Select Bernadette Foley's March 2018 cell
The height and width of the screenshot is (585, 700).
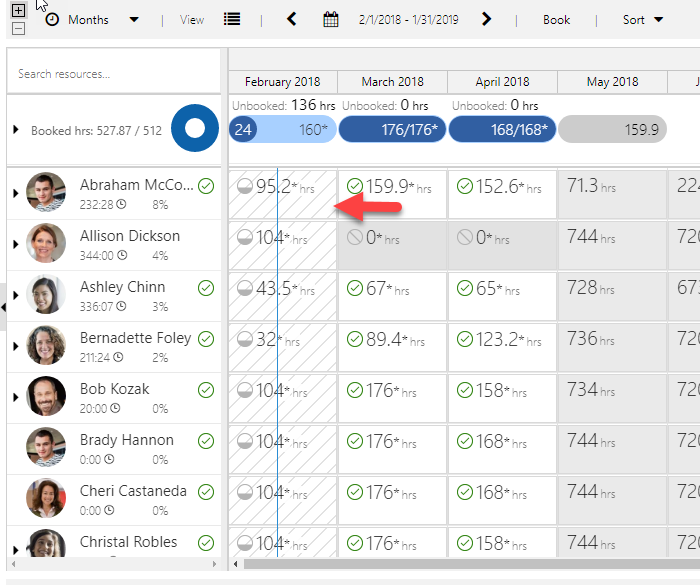pos(392,339)
